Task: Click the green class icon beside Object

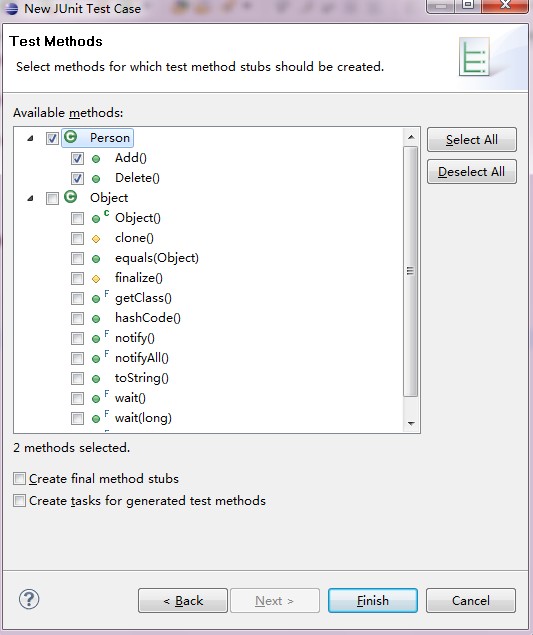Action: pos(71,197)
